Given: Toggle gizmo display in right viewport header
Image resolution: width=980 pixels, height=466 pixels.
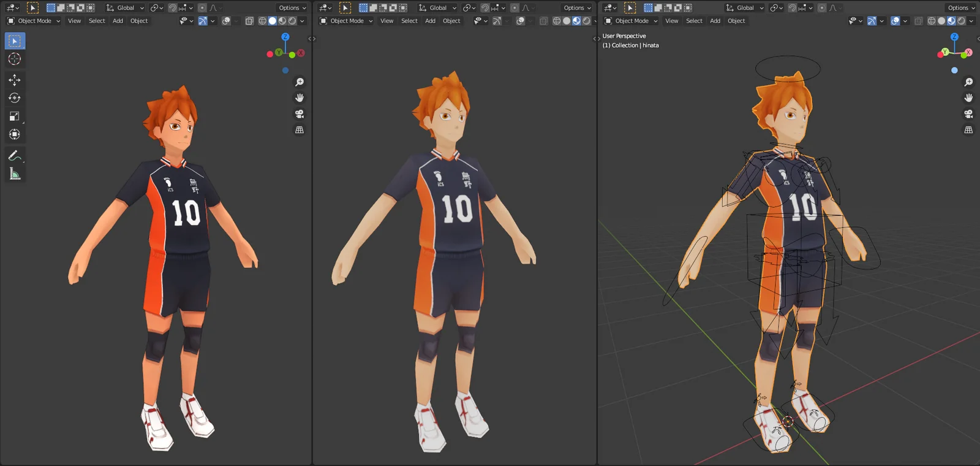Looking at the screenshot, I should point(872,21).
